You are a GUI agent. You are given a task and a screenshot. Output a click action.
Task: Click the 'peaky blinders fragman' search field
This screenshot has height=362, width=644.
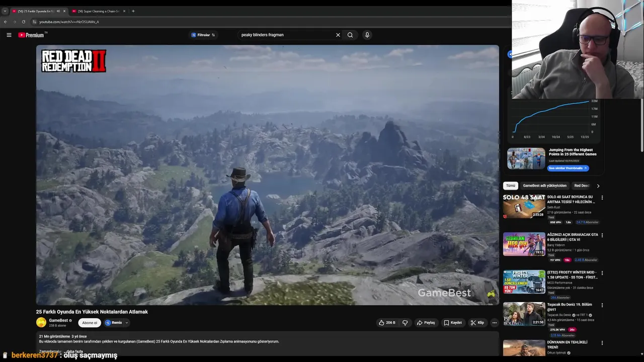point(287,35)
